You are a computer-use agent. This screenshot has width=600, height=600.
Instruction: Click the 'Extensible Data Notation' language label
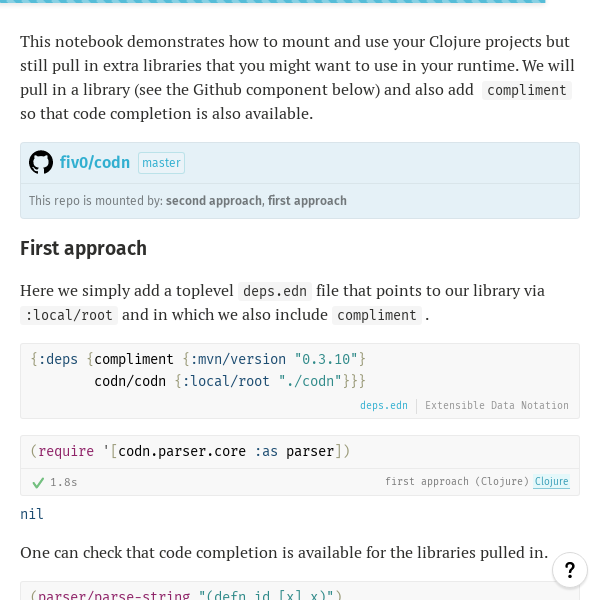pyautogui.click(x=497, y=405)
